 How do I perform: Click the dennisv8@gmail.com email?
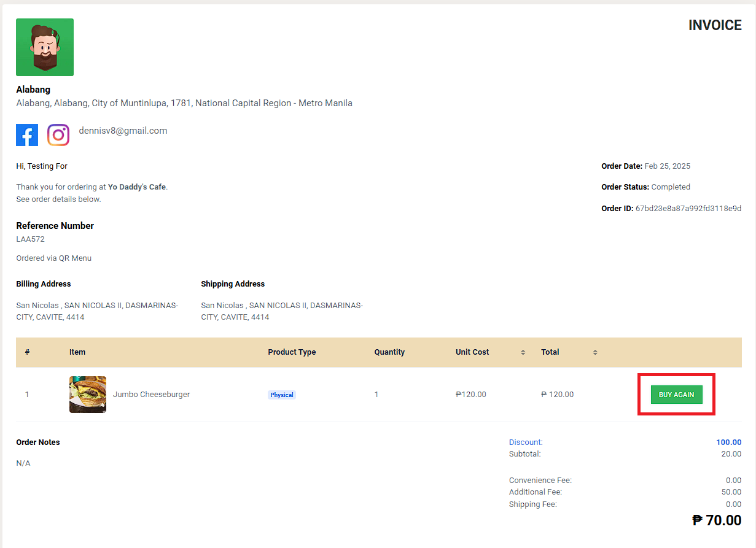pyautogui.click(x=123, y=131)
